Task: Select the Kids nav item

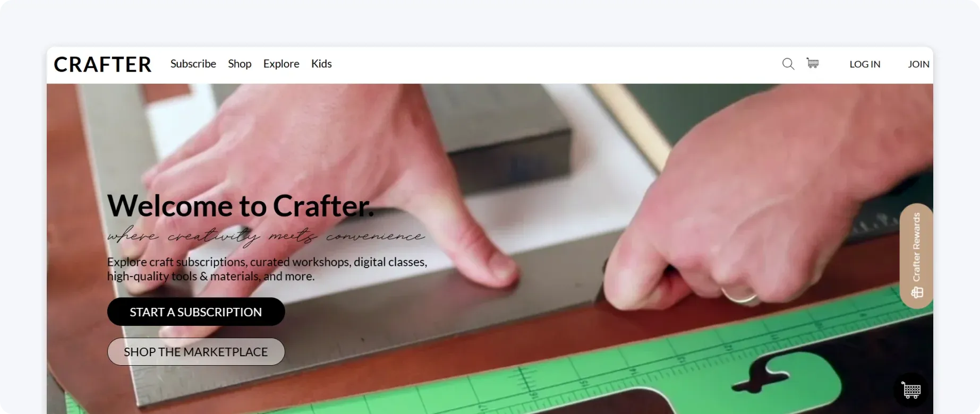Action: pos(321,64)
